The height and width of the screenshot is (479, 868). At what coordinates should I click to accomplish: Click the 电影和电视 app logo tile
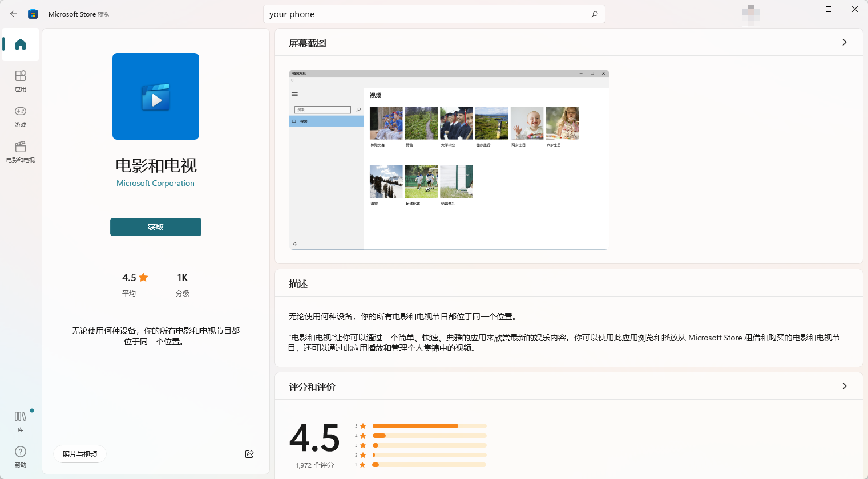click(x=156, y=96)
